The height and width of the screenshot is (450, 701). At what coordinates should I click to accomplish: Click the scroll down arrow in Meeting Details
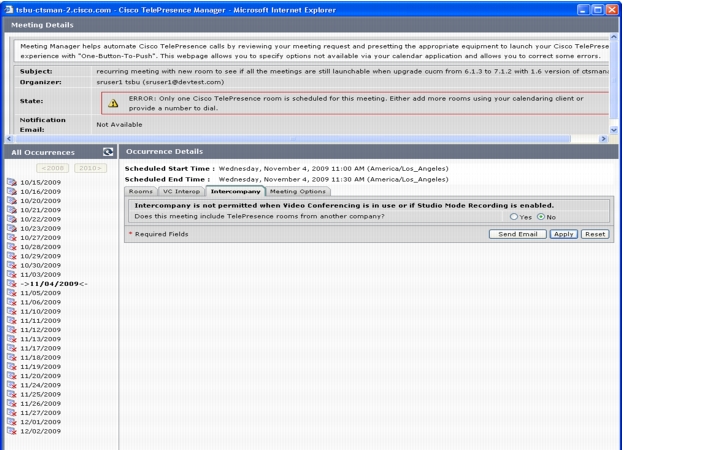tap(614, 130)
